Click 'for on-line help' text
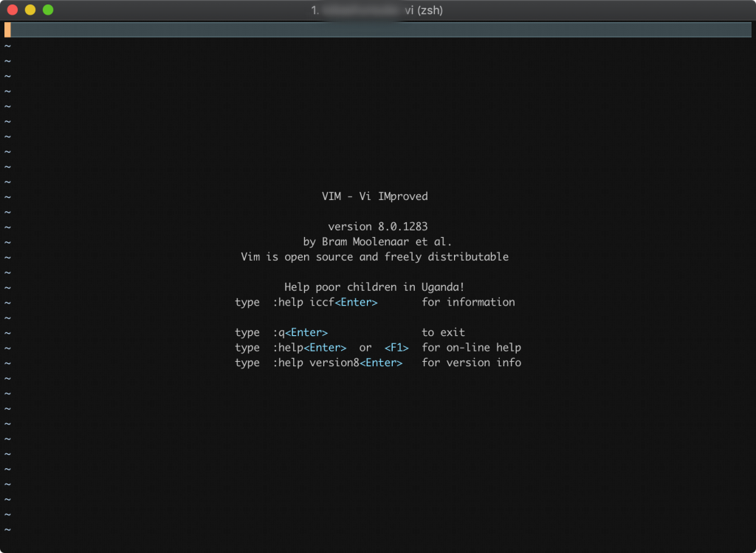Image resolution: width=756 pixels, height=553 pixels. 471,347
